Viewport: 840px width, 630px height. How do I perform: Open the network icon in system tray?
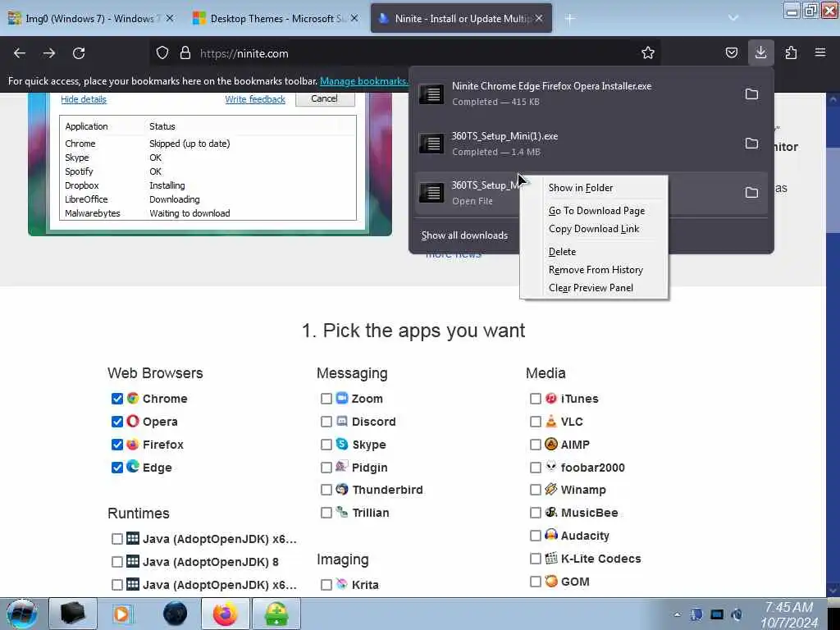pyautogui.click(x=717, y=614)
